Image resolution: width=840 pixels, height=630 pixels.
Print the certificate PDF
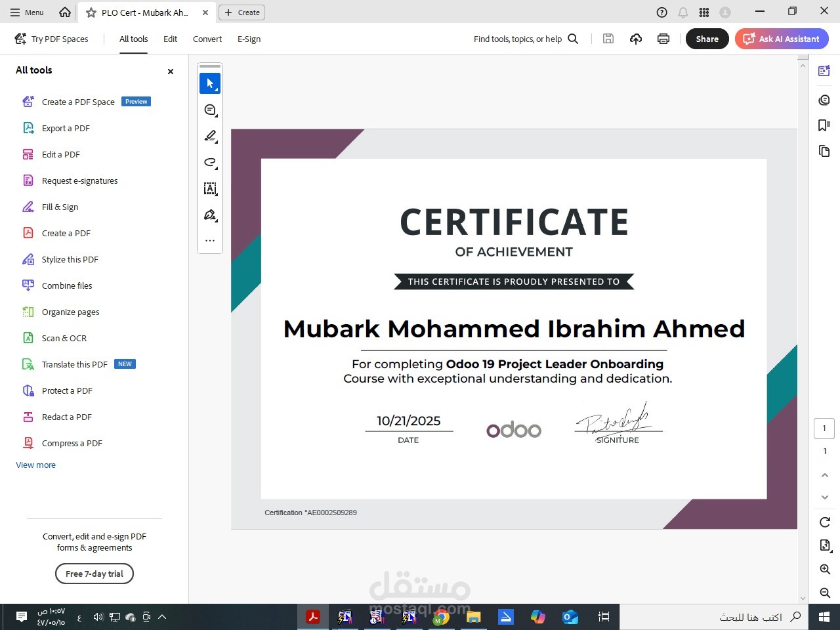663,39
